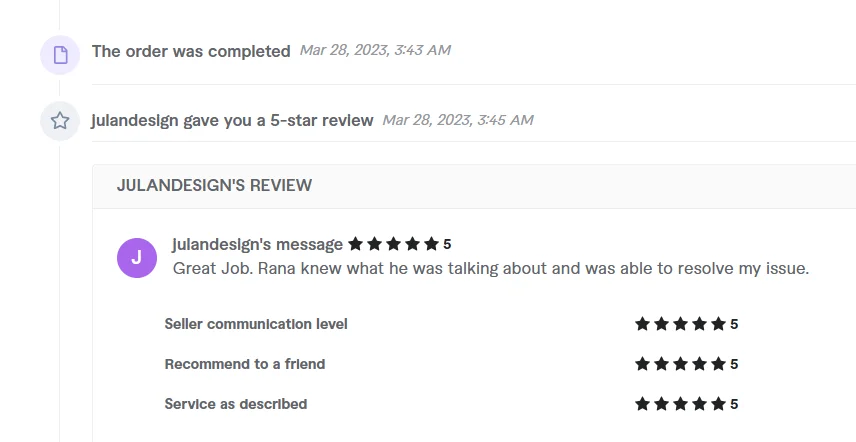Click the review text starting "Great Job"

click(491, 268)
